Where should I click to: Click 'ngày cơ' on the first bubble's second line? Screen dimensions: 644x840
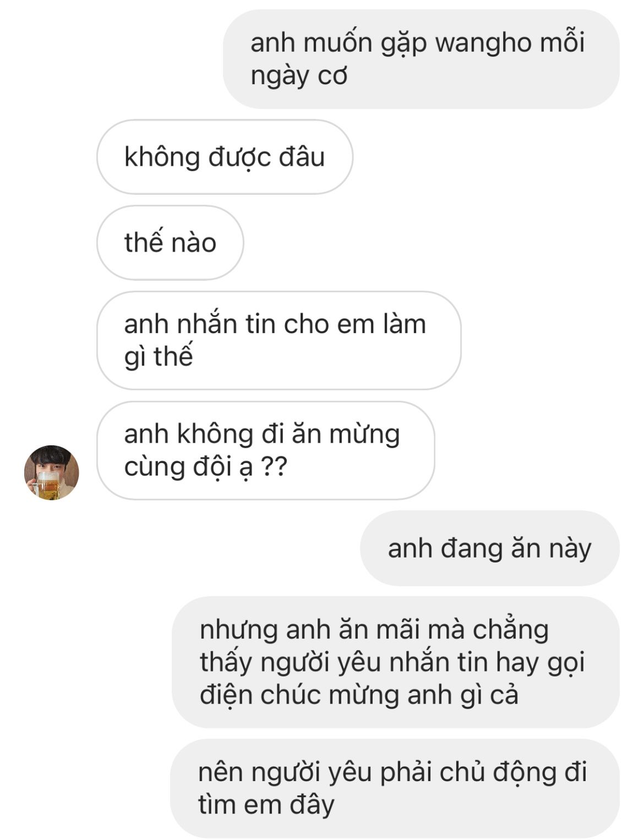click(299, 76)
